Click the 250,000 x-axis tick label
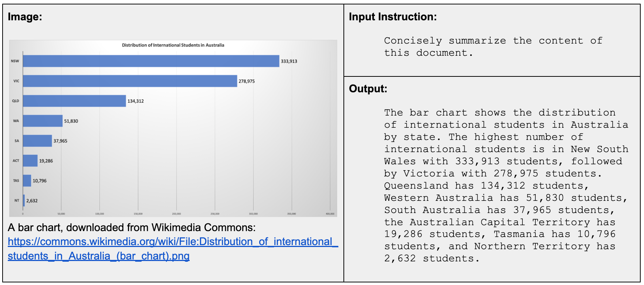This screenshot has width=644, height=285. (x=215, y=214)
